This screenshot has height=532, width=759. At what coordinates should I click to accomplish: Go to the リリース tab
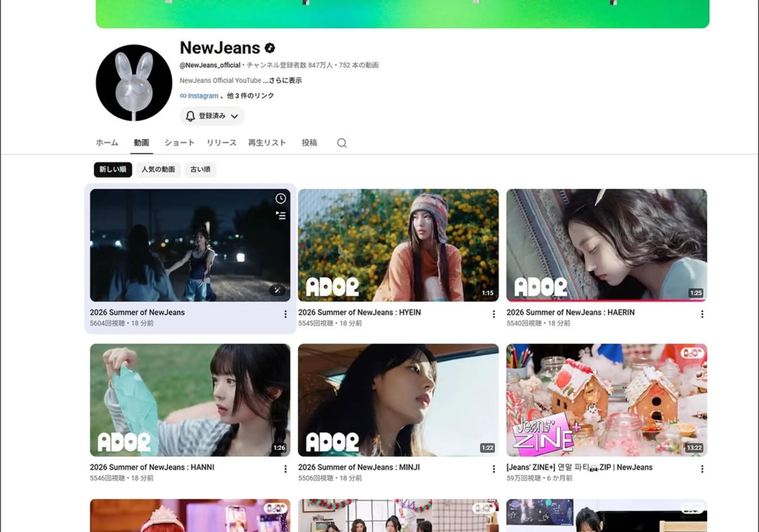(x=222, y=143)
